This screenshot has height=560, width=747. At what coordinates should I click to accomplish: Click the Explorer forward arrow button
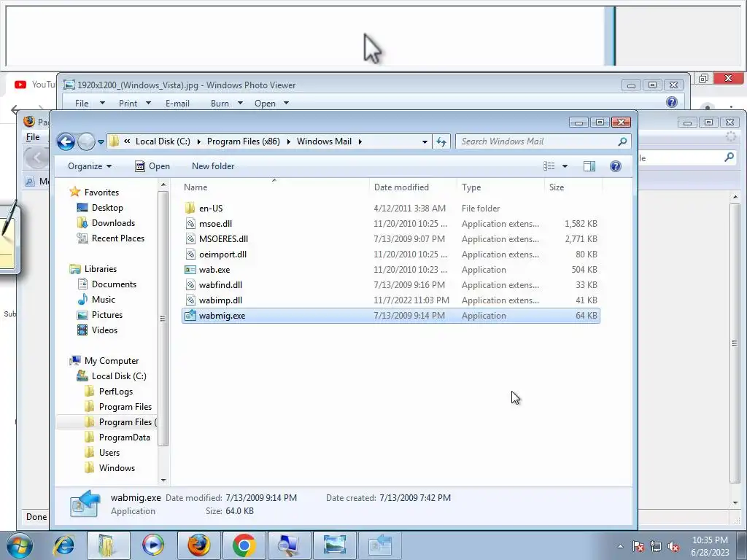86,141
